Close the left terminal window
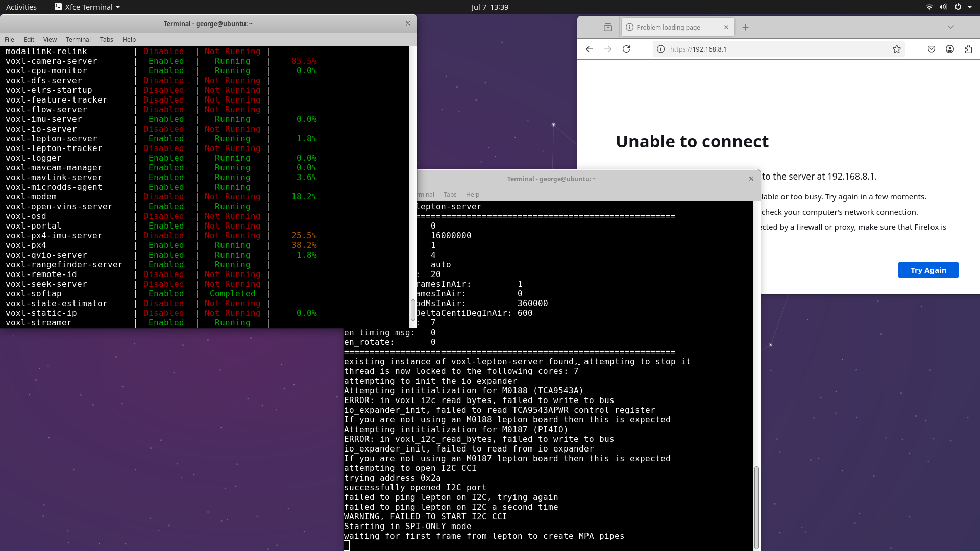 click(407, 23)
